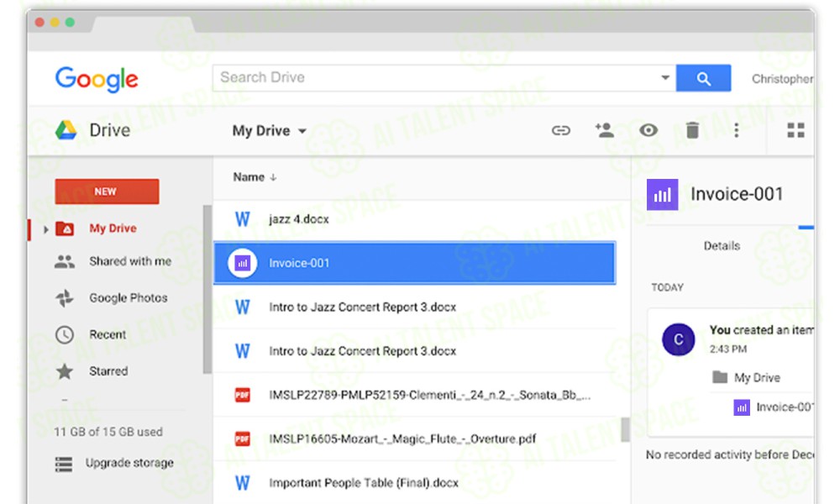840x504 pixels.
Task: Click the Invoice-001 title in details panel
Action: click(x=737, y=194)
